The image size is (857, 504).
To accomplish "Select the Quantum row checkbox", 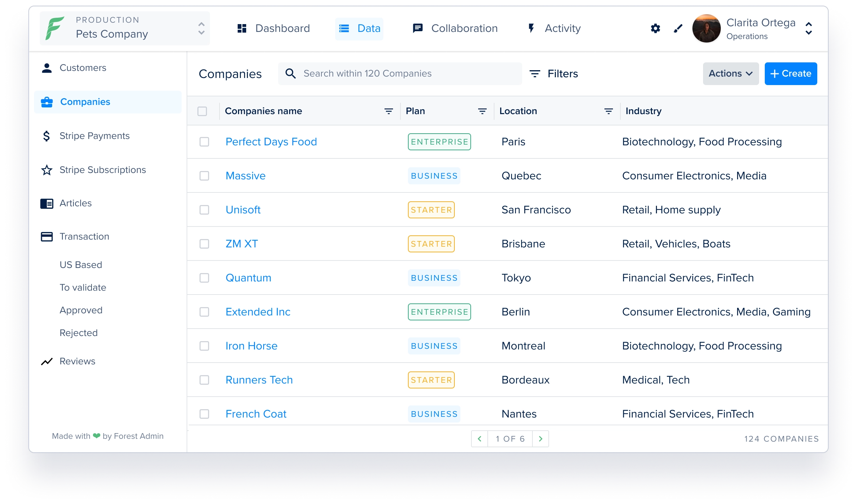I will pyautogui.click(x=204, y=278).
